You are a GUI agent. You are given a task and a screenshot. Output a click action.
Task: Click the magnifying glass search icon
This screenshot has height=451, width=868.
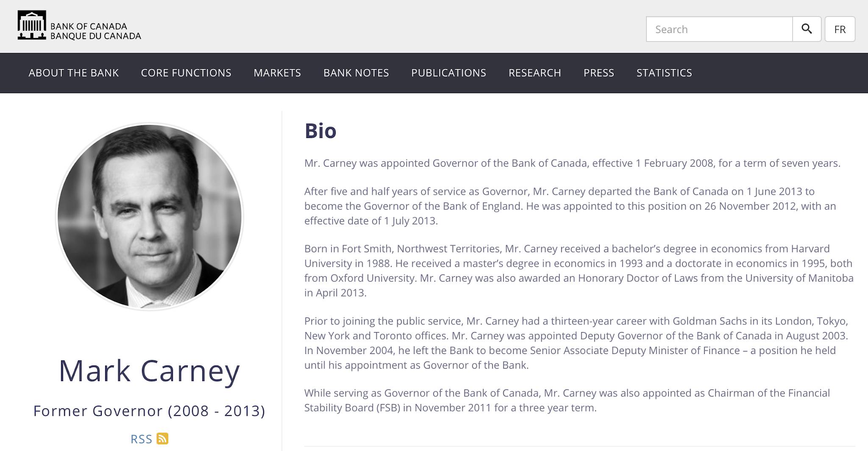pyautogui.click(x=807, y=29)
